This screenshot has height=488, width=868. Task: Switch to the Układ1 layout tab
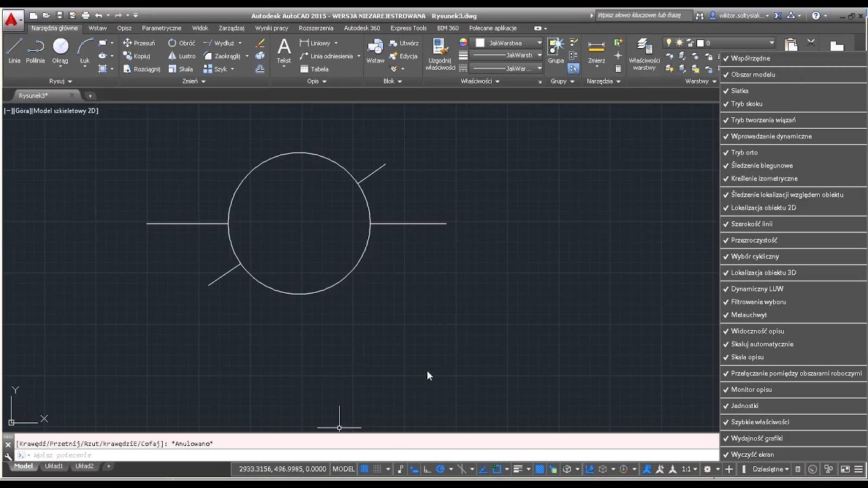pyautogui.click(x=54, y=466)
